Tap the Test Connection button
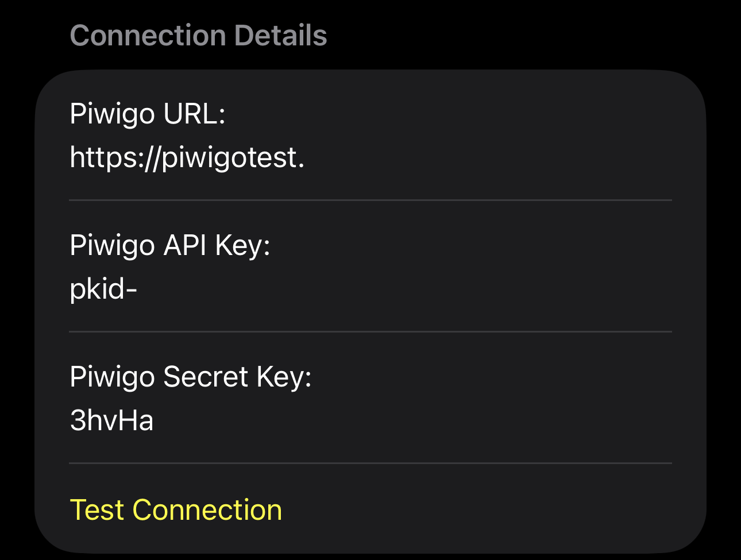Viewport: 741px width, 560px height. point(176,510)
